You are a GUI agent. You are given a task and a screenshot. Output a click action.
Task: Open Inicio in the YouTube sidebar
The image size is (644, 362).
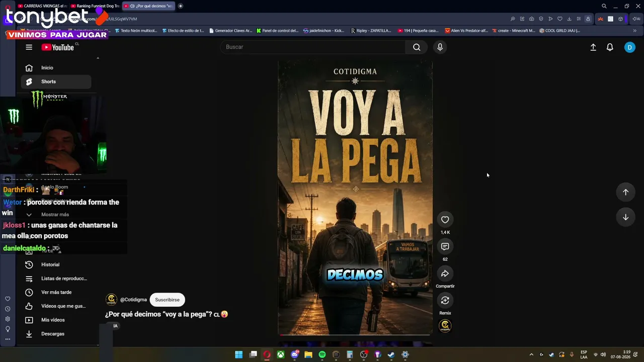(56, 68)
